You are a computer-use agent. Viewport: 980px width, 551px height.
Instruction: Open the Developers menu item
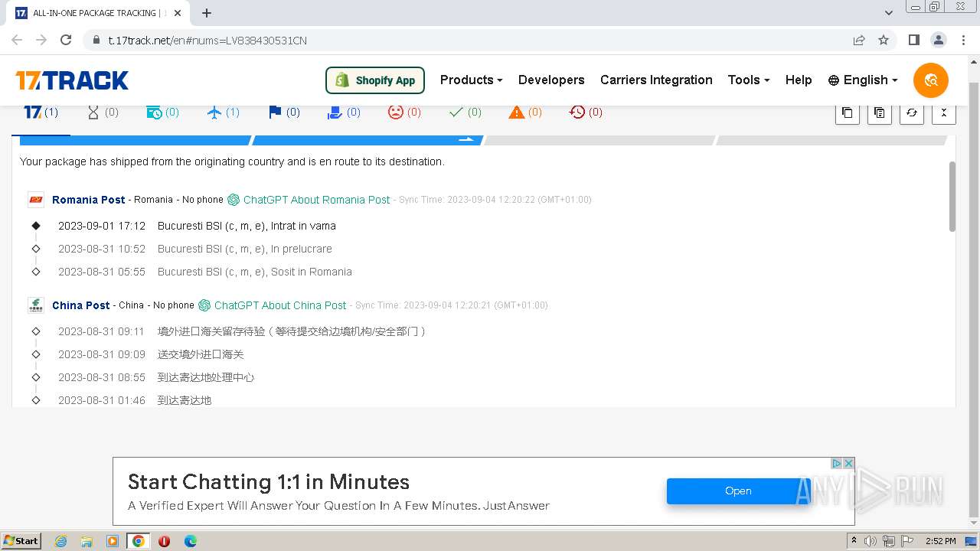[551, 80]
